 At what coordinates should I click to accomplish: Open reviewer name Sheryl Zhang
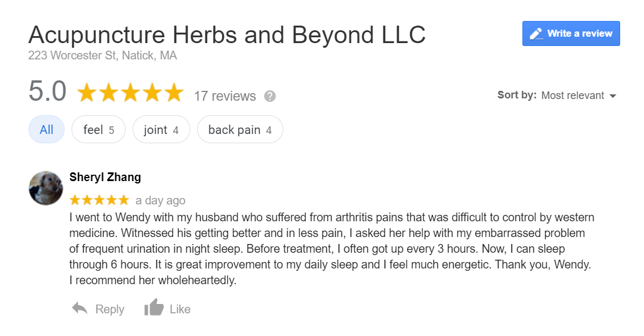coord(105,177)
